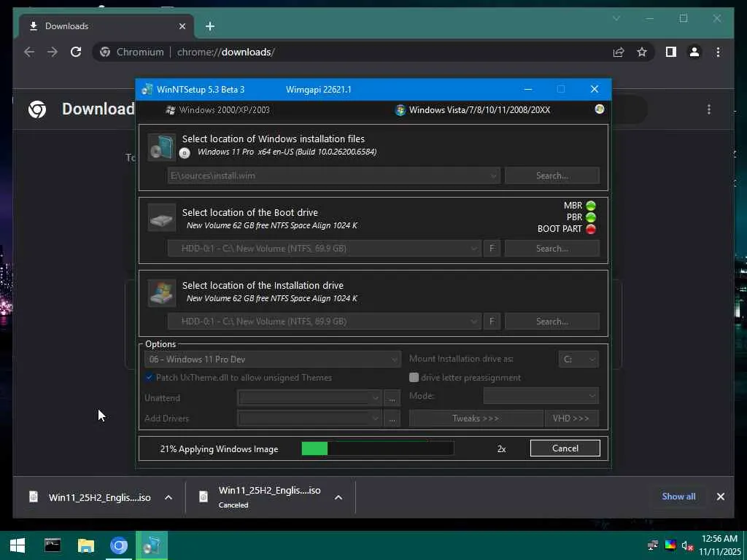
Task: Click the F format button for Boot drive
Action: tap(492, 249)
